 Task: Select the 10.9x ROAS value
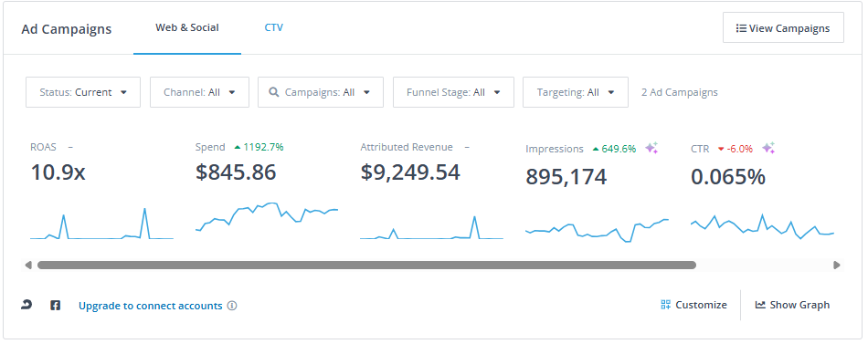(x=58, y=172)
